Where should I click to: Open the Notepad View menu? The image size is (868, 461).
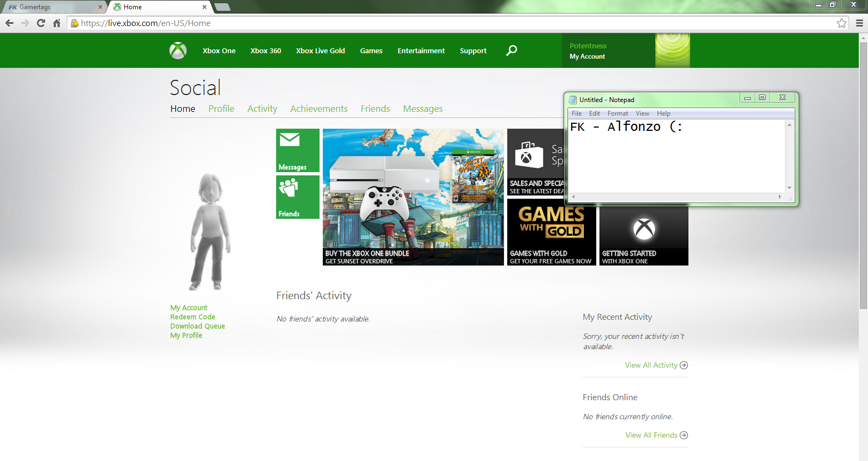coord(642,113)
